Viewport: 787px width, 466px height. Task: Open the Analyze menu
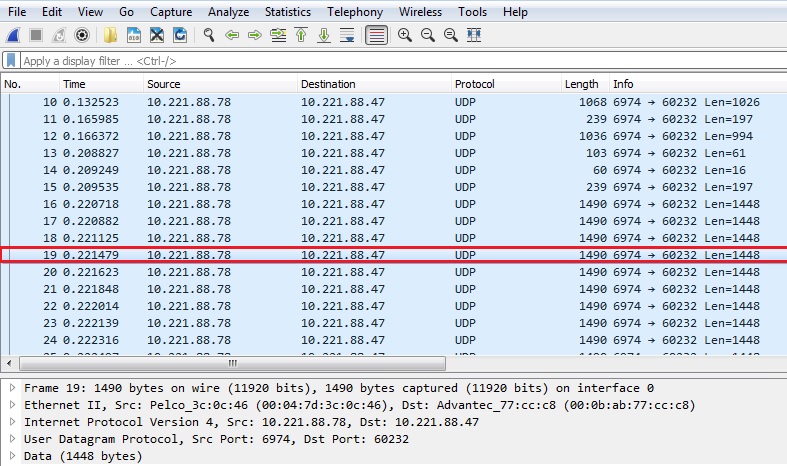tap(229, 12)
